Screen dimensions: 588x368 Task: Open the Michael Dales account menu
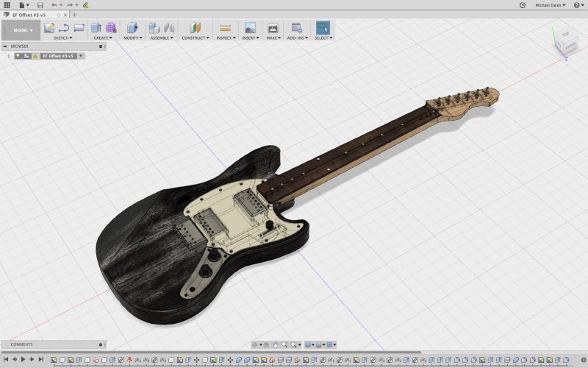[550, 5]
